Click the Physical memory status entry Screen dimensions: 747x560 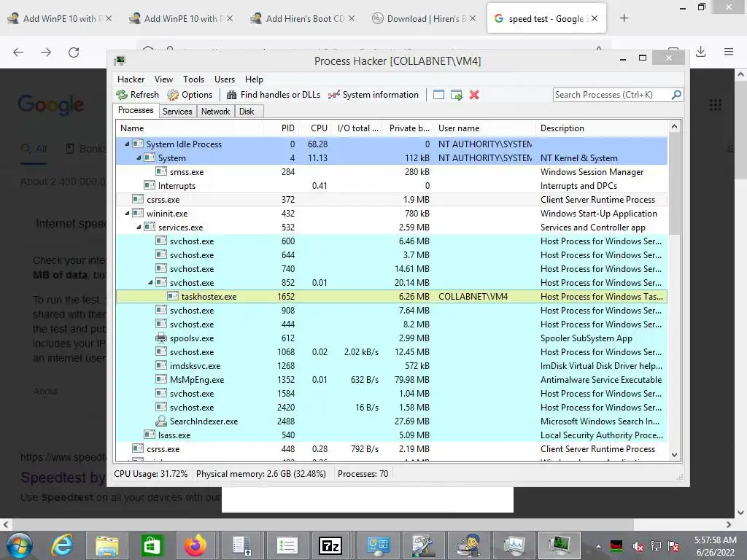tap(261, 474)
